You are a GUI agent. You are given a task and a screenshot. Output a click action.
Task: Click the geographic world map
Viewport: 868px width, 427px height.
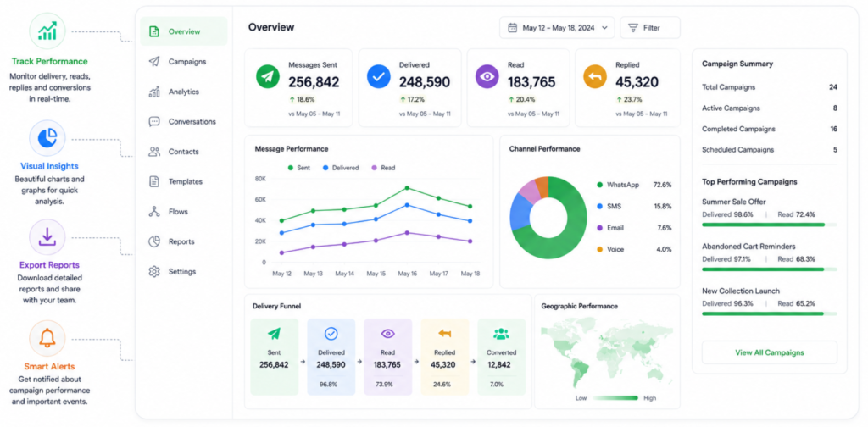[x=607, y=353]
